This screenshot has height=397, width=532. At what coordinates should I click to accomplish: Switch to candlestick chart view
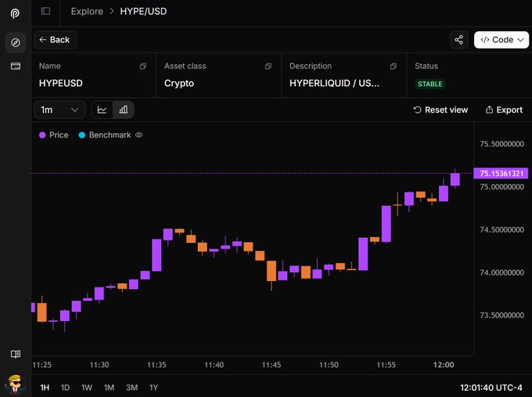(x=124, y=110)
